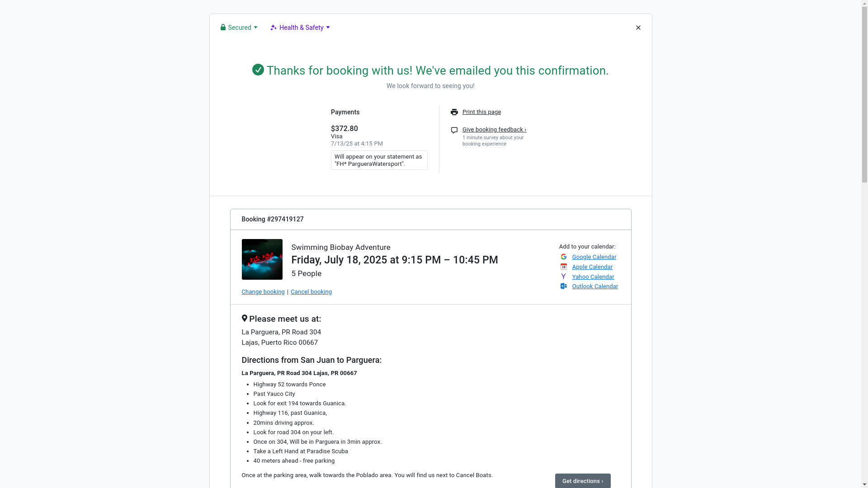Click the Highway 116, past Guanica direction

[x=290, y=413]
